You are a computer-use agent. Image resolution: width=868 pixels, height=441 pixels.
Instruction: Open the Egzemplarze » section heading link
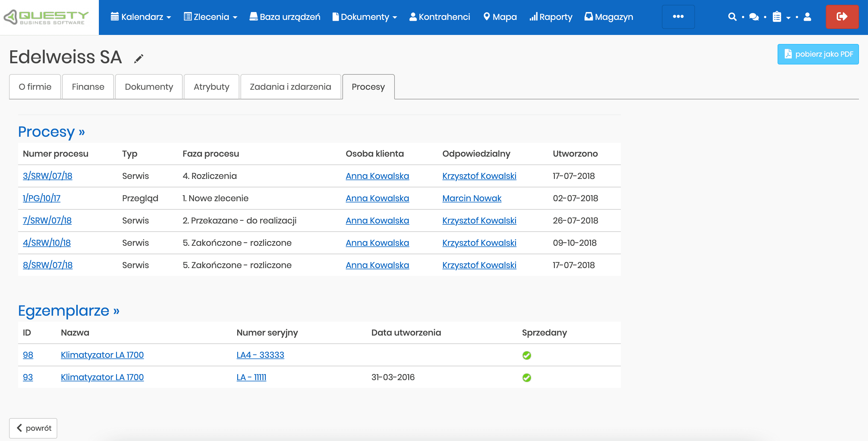coord(69,310)
